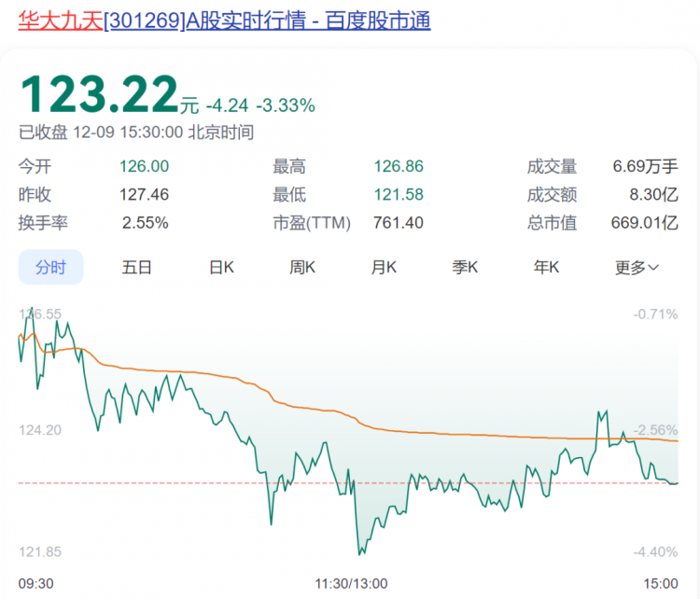Click the current price 123.22
This screenshot has width=700, height=599.
tap(99, 94)
